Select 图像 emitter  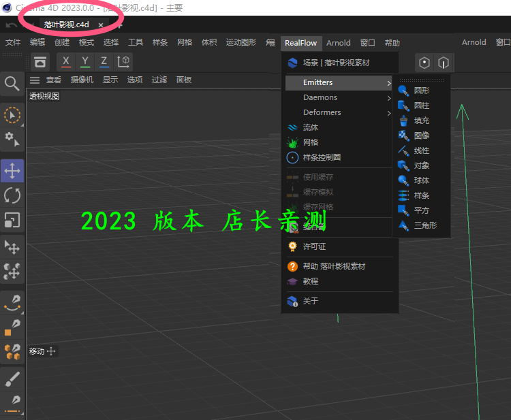coord(422,135)
